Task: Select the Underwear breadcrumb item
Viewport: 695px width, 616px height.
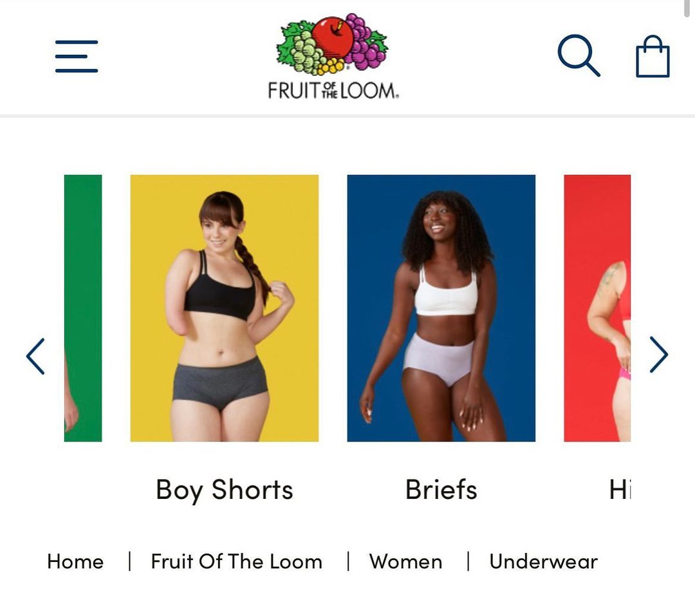Action: point(543,561)
